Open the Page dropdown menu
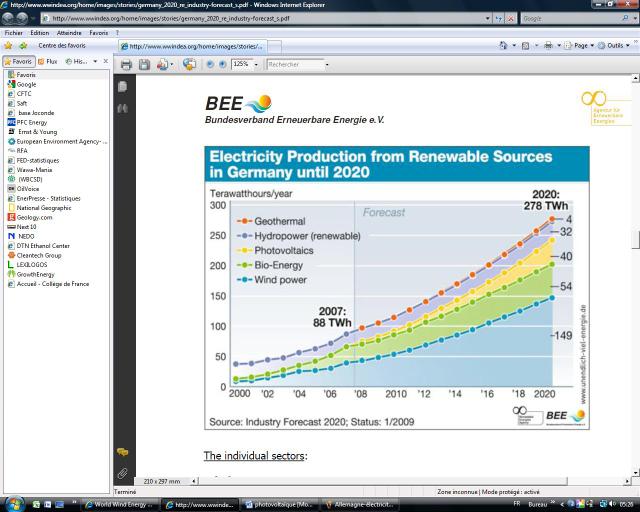This screenshot has height=512, width=640. (x=581, y=46)
